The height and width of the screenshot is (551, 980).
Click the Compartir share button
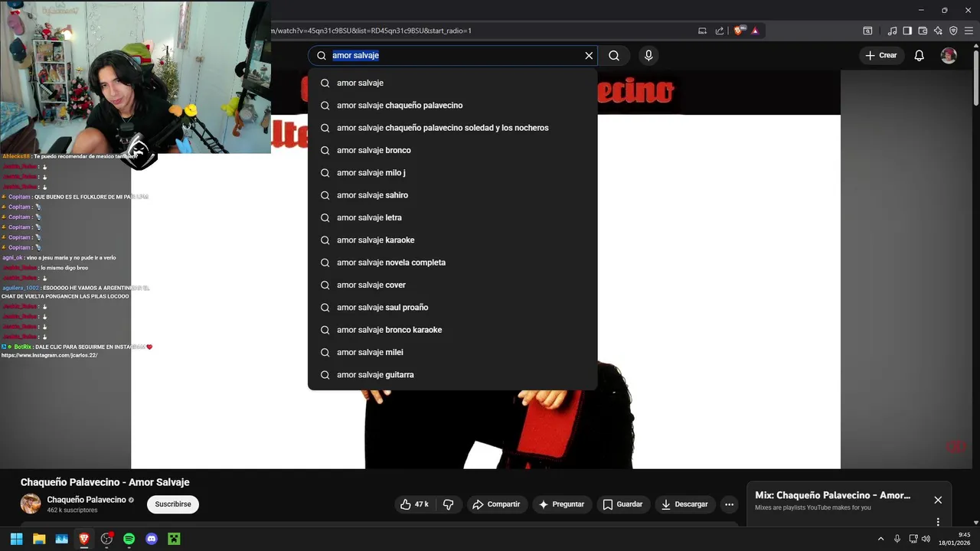496,504
